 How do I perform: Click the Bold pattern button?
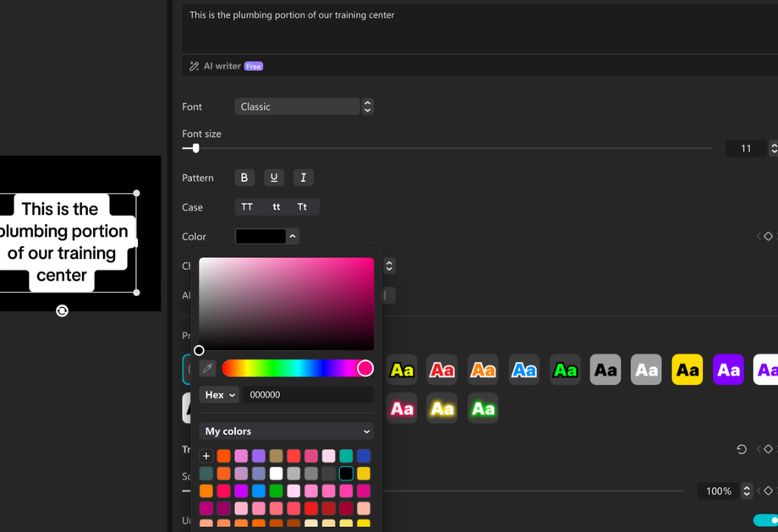[x=244, y=178]
